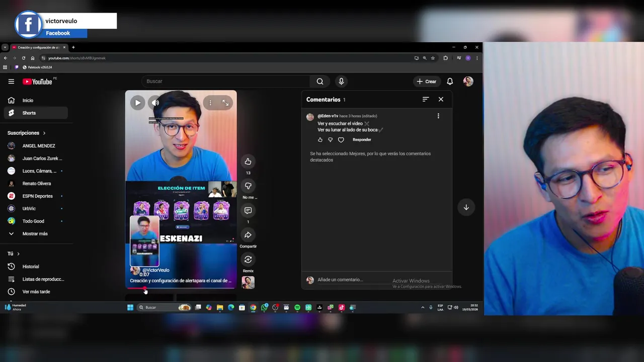644x362 pixels.
Task: Open the @VictorVeulo channel link
Action: (155, 270)
